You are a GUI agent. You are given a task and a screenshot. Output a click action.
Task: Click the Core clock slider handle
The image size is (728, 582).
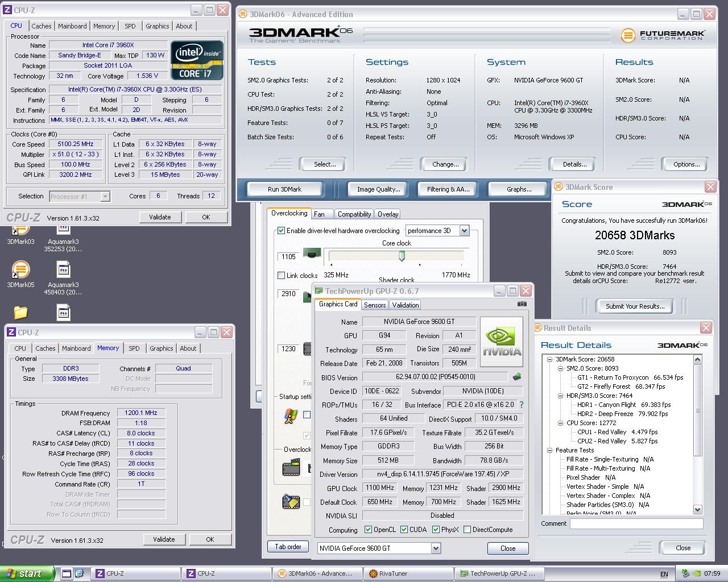402,256
